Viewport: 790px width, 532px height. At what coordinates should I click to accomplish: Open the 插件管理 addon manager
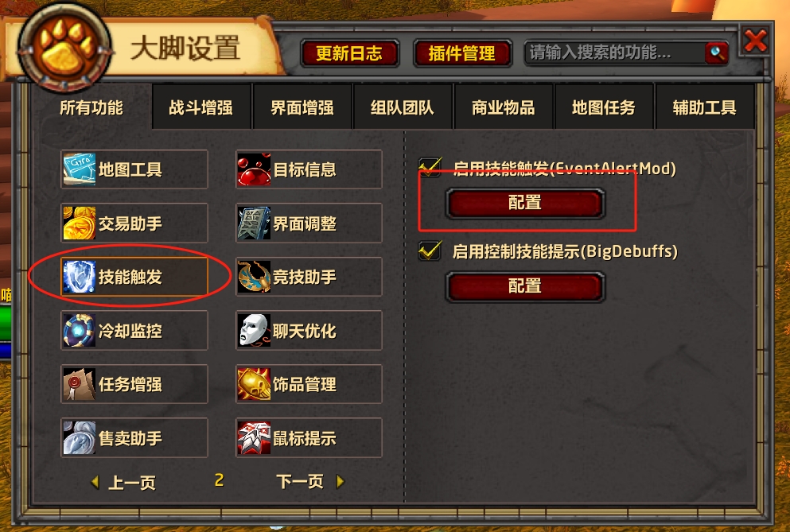(x=462, y=53)
